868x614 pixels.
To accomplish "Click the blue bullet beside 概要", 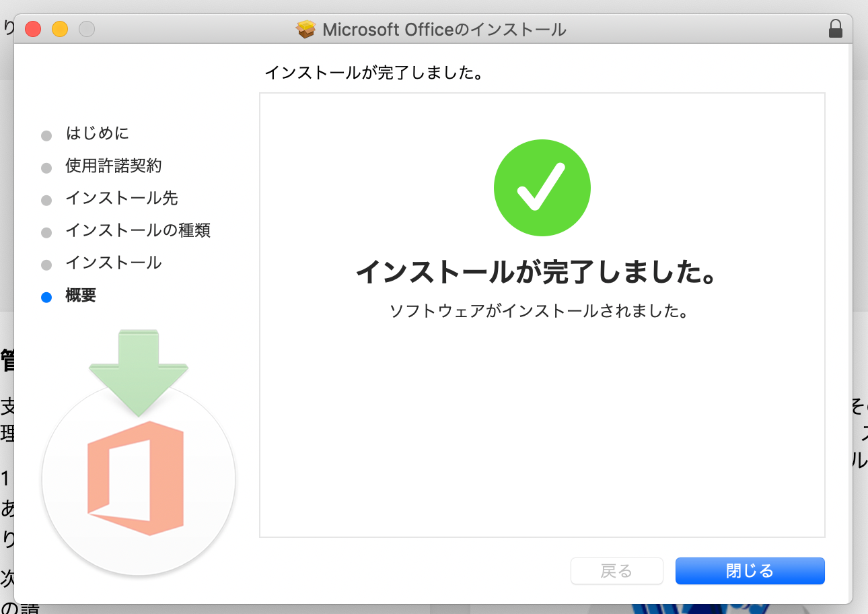I will [x=46, y=297].
